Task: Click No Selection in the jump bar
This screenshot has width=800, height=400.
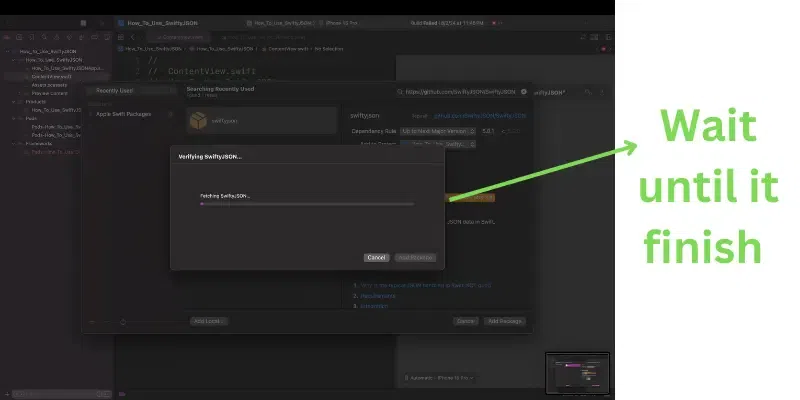Action: click(x=329, y=49)
